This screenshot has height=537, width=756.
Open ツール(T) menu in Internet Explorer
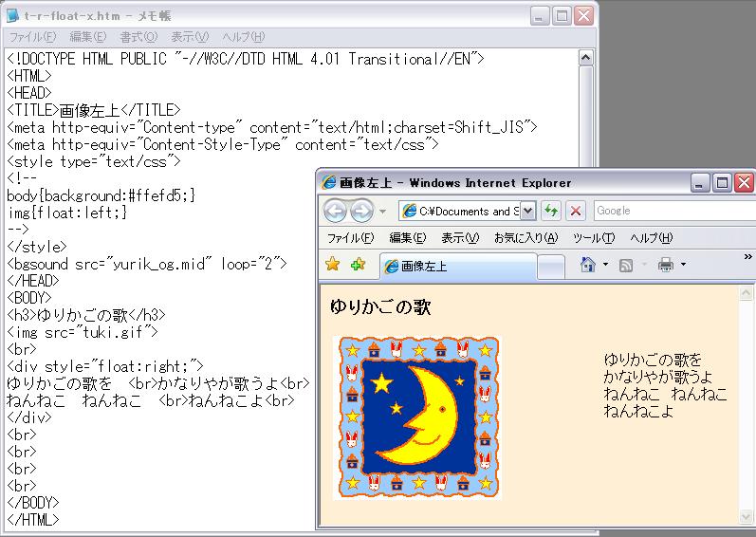(594, 238)
